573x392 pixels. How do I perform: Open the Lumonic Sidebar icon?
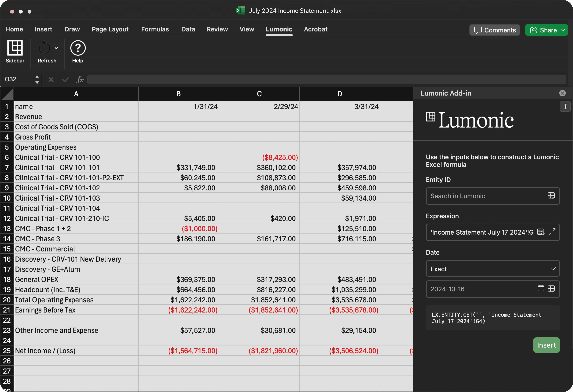(x=15, y=48)
